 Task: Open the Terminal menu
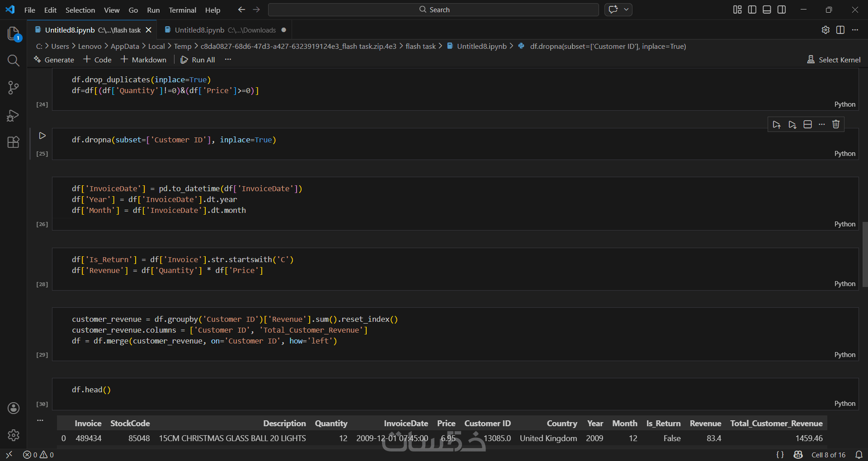pyautogui.click(x=182, y=10)
